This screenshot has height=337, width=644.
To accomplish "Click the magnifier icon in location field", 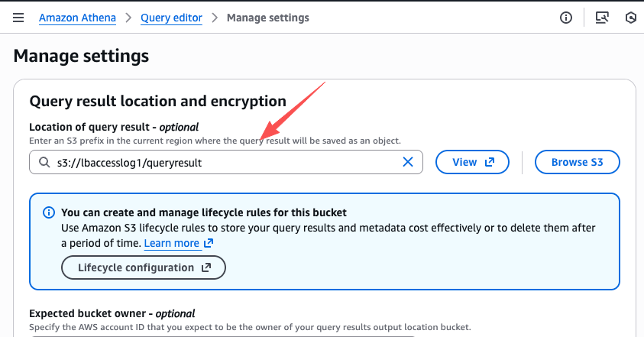I will 44,162.
